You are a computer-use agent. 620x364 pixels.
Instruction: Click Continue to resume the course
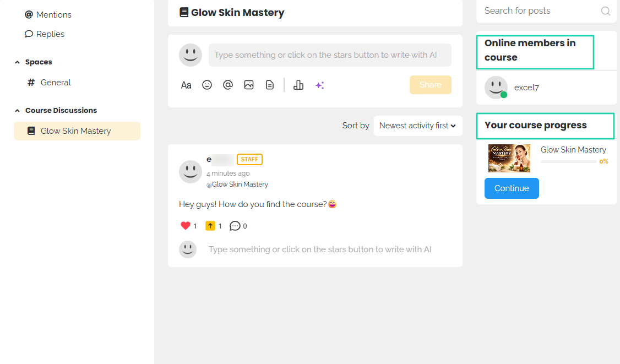(512, 188)
